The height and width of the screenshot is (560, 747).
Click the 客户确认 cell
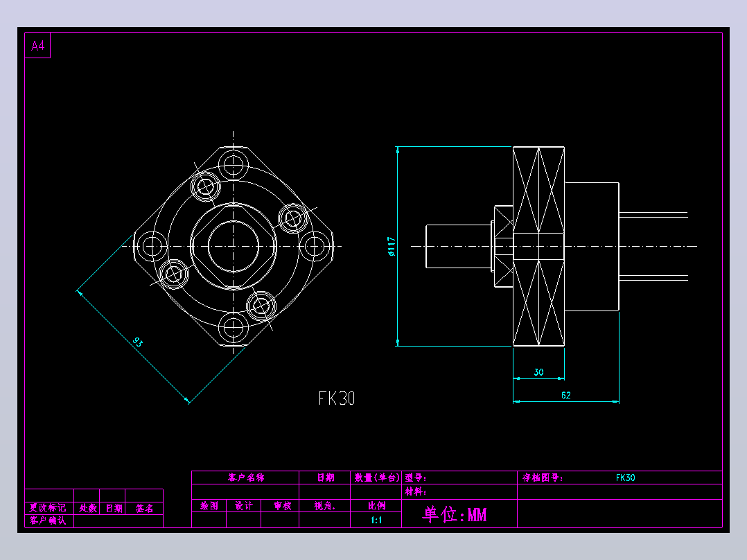pyautogui.click(x=48, y=520)
